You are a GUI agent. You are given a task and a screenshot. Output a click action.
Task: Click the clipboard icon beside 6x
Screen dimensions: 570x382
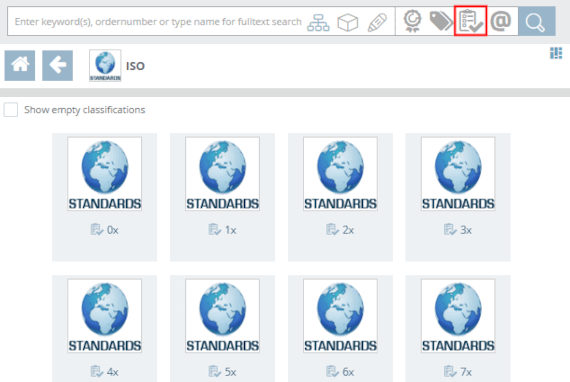point(333,371)
